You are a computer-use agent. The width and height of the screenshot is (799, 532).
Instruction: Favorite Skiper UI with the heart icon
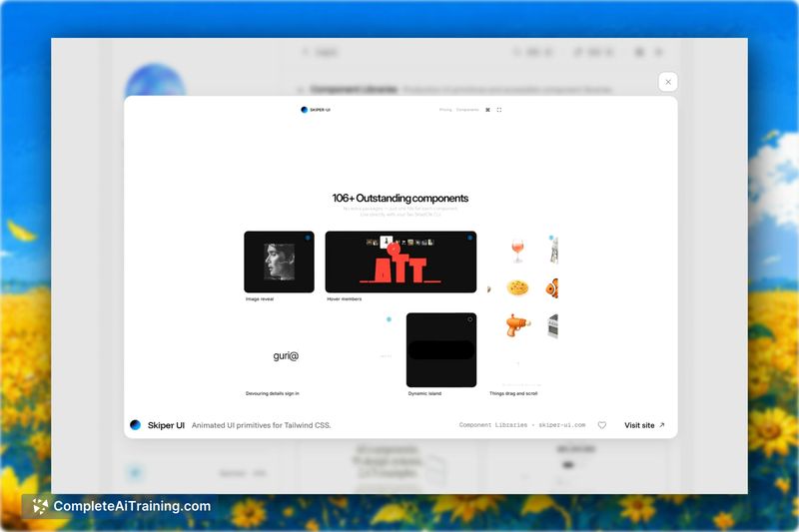click(x=602, y=425)
